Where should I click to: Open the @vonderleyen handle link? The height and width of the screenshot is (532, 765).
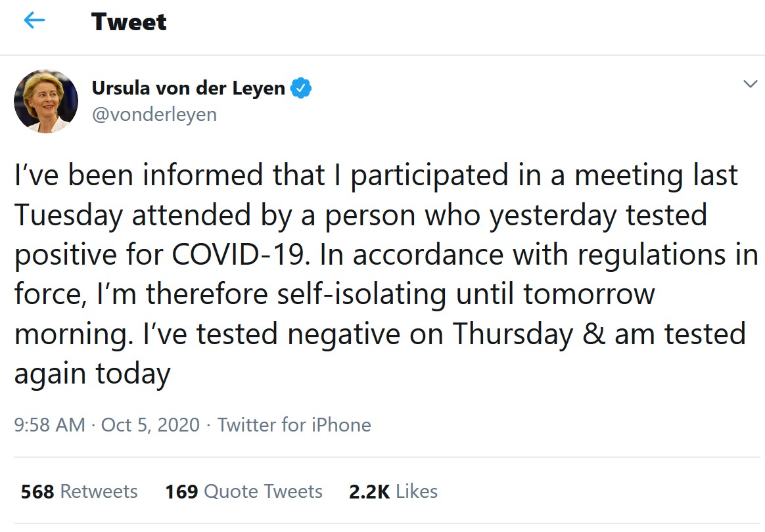coord(154,115)
